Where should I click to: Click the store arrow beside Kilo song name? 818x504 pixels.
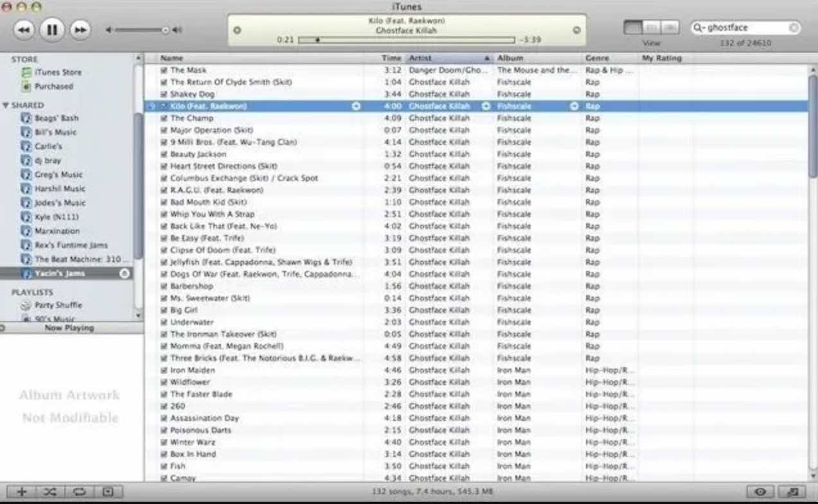point(356,107)
